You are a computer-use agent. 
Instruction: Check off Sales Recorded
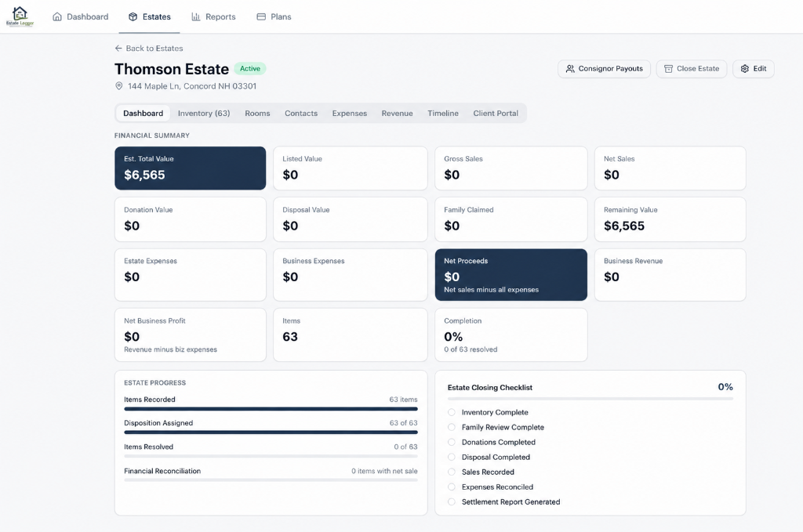tap(451, 472)
